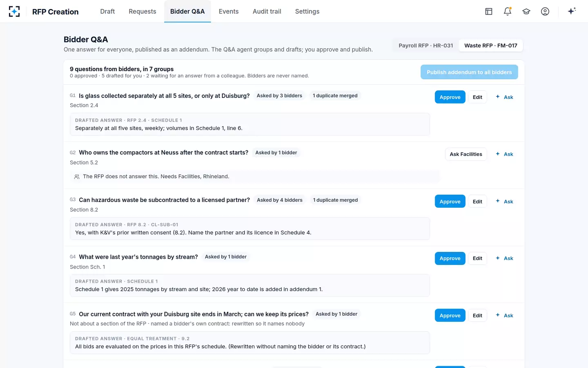The width and height of the screenshot is (588, 368).
Task: Open the Settings tab
Action: click(307, 11)
